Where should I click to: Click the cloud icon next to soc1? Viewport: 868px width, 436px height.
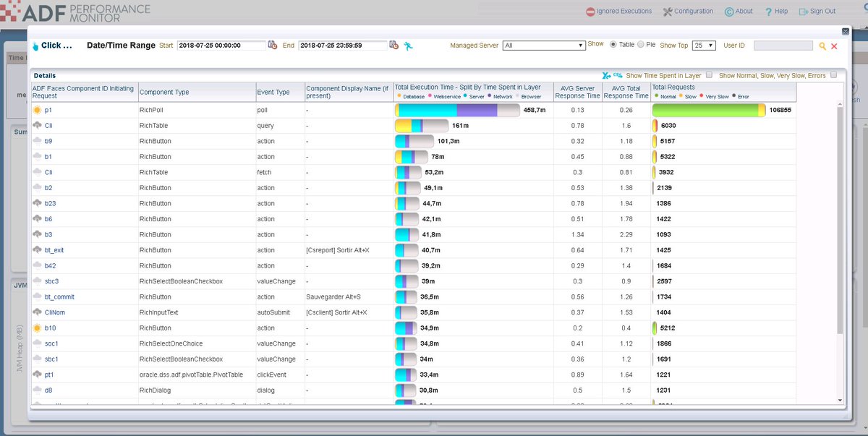point(37,343)
